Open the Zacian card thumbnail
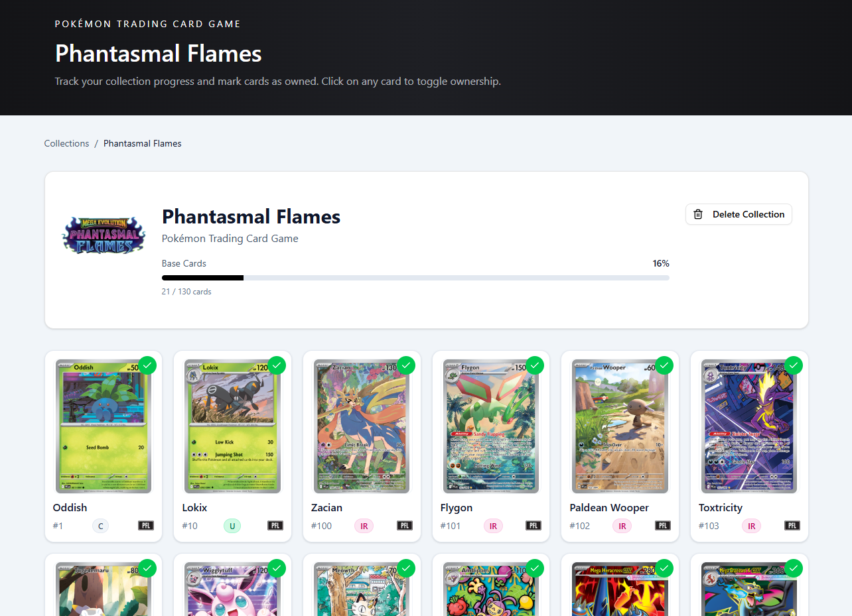The width and height of the screenshot is (852, 616). pos(362,426)
